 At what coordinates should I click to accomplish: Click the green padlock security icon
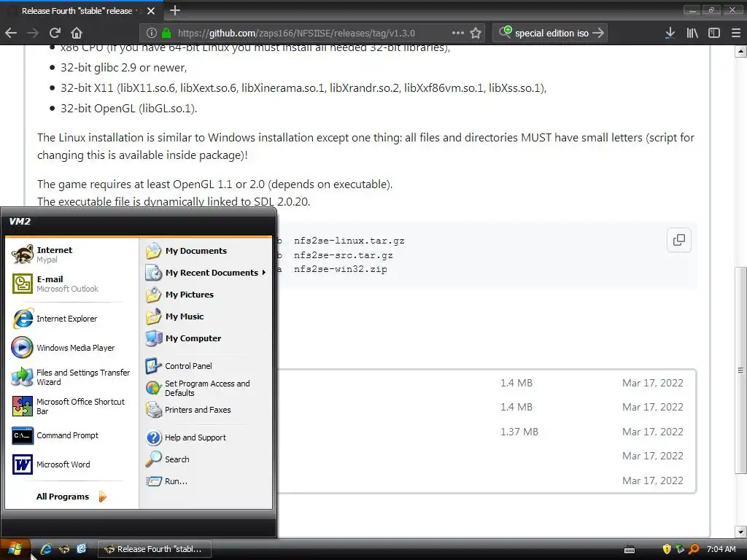pos(166,33)
